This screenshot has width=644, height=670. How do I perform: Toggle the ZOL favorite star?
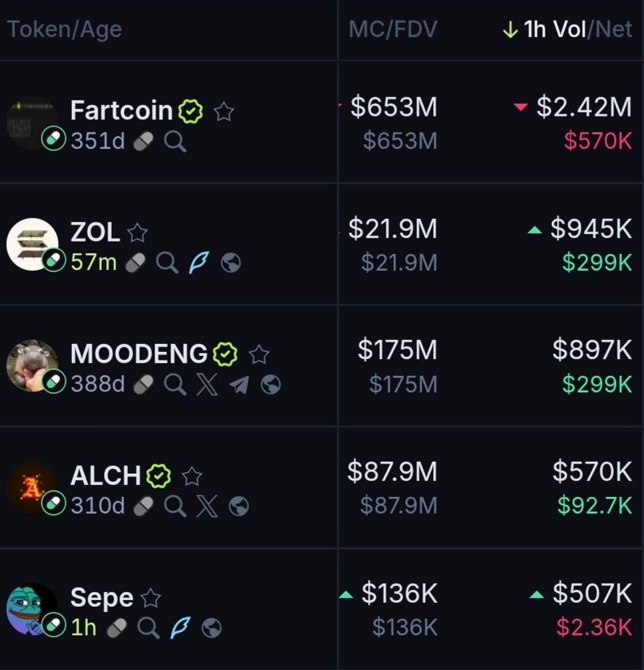tap(137, 233)
